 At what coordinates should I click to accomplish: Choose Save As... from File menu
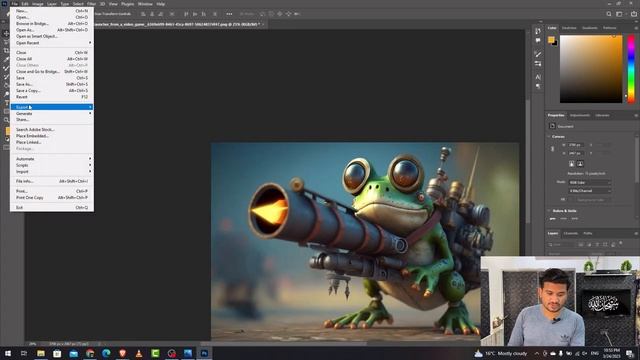pyautogui.click(x=52, y=84)
